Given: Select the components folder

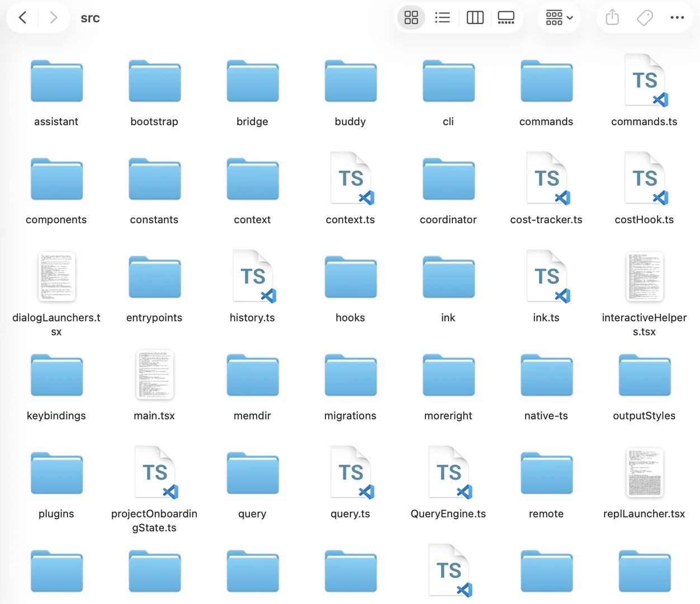Looking at the screenshot, I should tap(56, 179).
